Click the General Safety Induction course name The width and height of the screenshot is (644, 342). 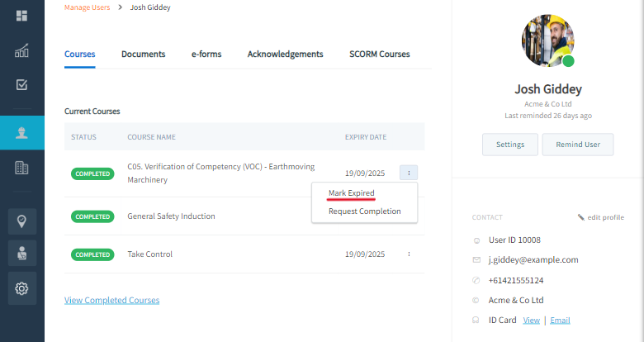171,216
